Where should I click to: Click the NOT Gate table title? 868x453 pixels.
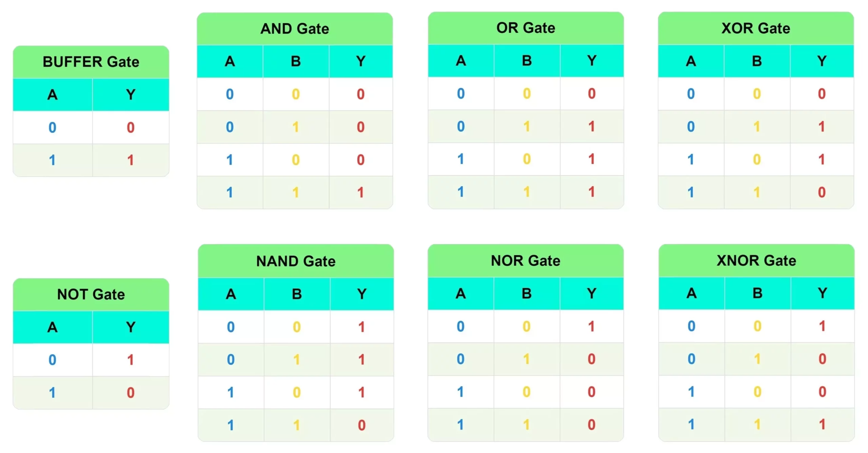[x=91, y=294]
